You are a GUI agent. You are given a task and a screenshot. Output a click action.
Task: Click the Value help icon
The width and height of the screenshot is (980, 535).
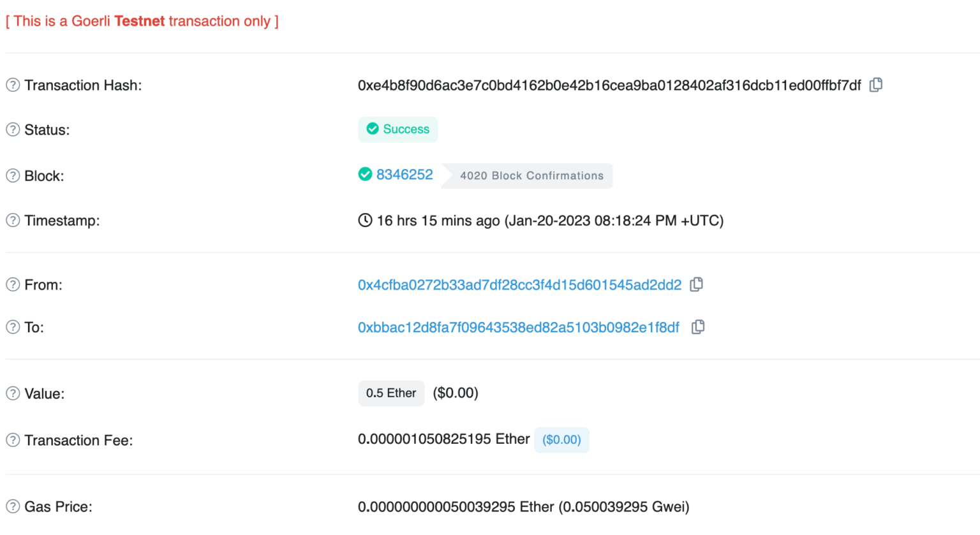tap(12, 393)
